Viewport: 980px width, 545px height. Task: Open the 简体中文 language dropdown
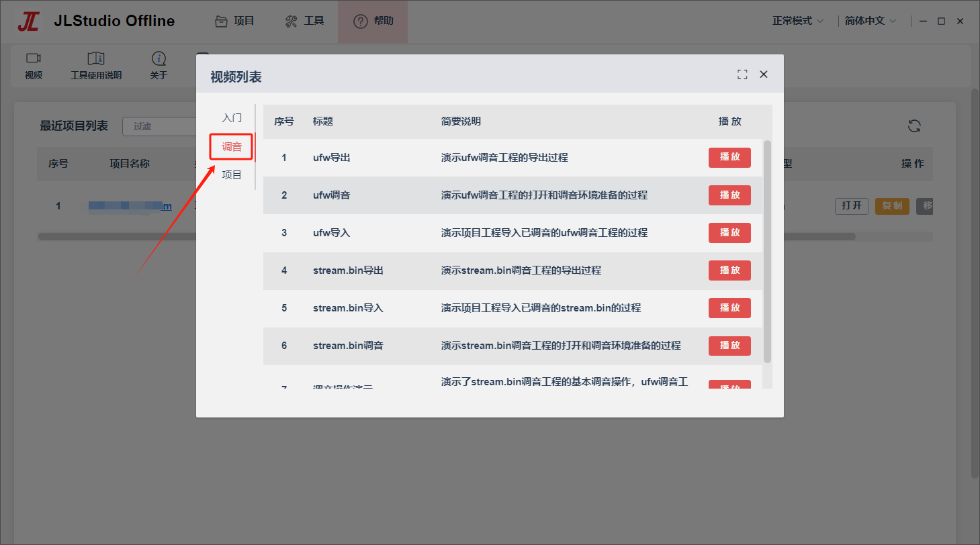coord(871,21)
